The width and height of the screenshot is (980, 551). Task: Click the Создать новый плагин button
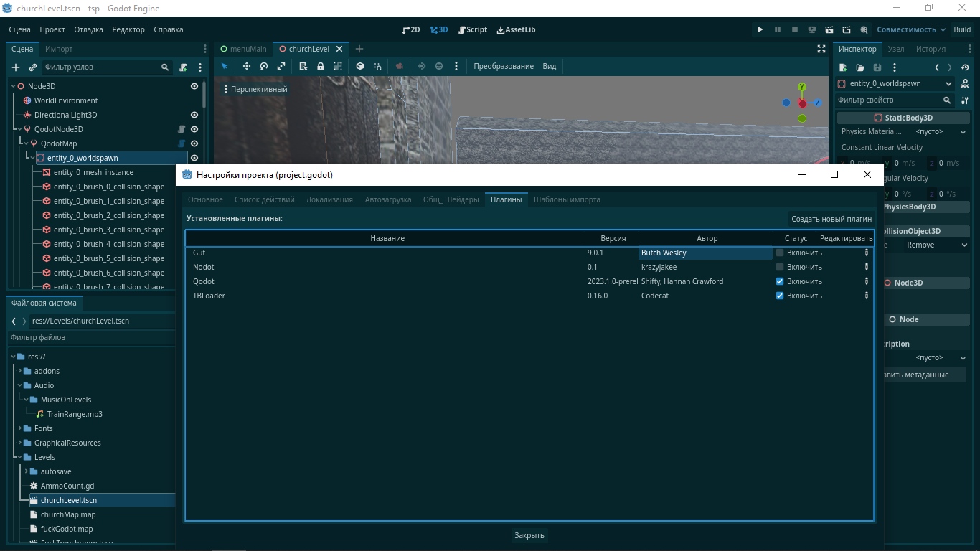831,219
